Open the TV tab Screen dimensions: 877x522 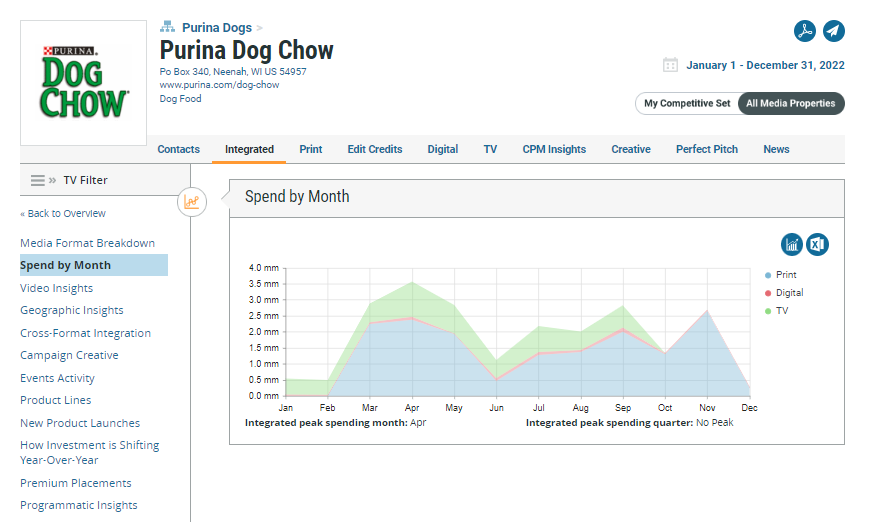point(490,149)
